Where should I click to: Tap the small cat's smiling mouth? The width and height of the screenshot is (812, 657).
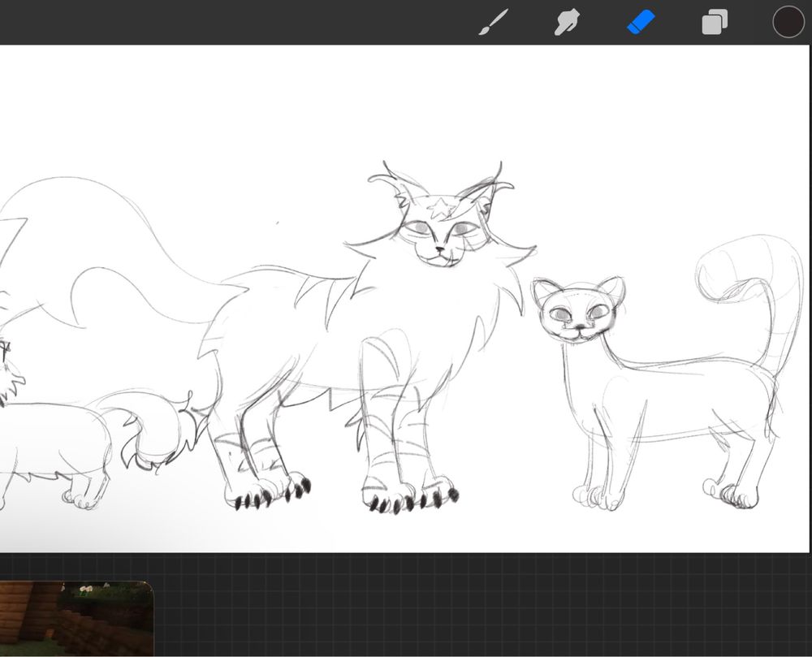578,333
